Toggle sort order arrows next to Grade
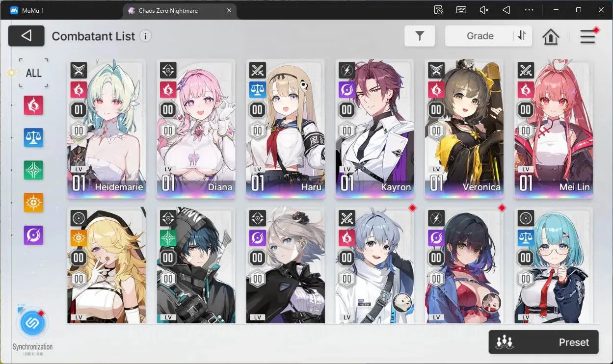This screenshot has height=364, width=613. (x=522, y=35)
